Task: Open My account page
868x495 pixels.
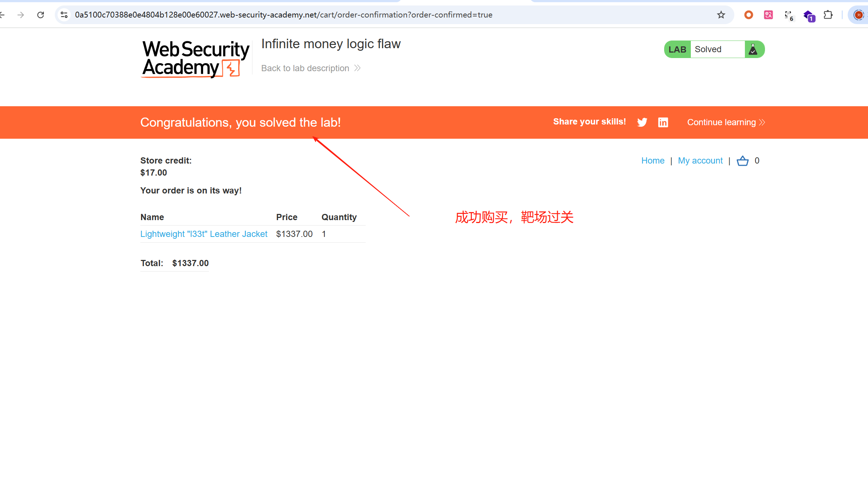Action: pos(700,161)
